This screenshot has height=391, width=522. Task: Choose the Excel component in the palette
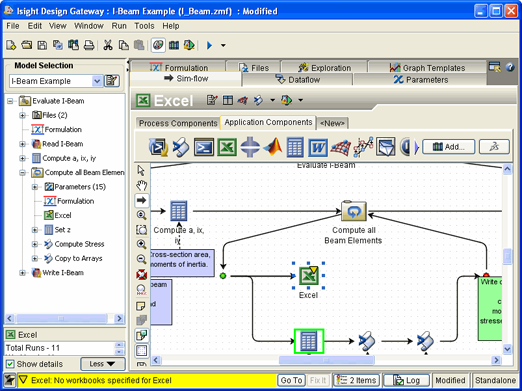(x=227, y=147)
